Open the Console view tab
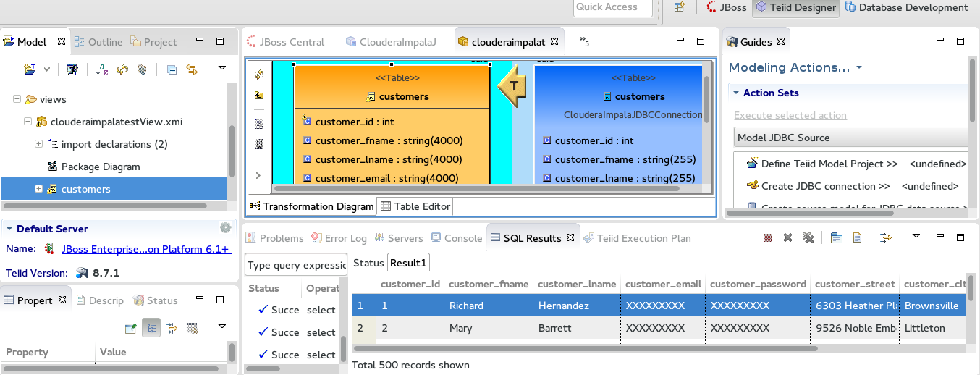This screenshot has width=980, height=375. (x=456, y=238)
